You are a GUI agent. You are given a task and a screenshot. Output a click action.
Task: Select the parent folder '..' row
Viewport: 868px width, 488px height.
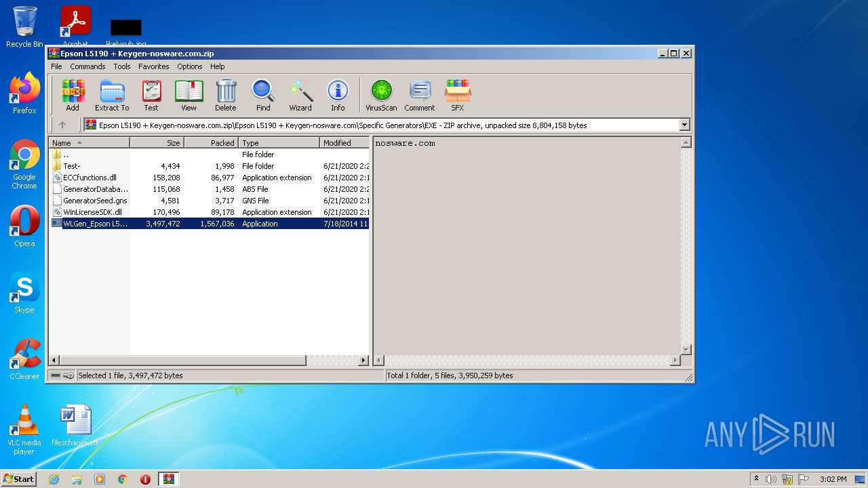click(209, 155)
